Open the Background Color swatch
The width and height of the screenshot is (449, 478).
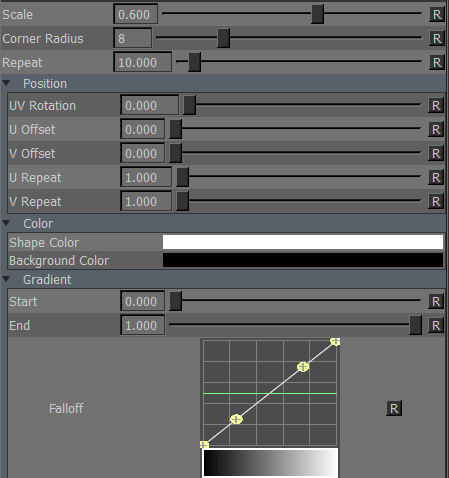coord(303,260)
